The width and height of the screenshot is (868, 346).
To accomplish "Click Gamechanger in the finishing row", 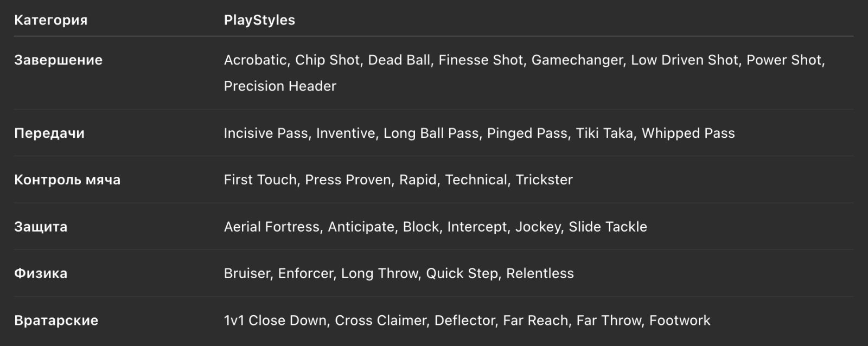I will click(x=577, y=60).
